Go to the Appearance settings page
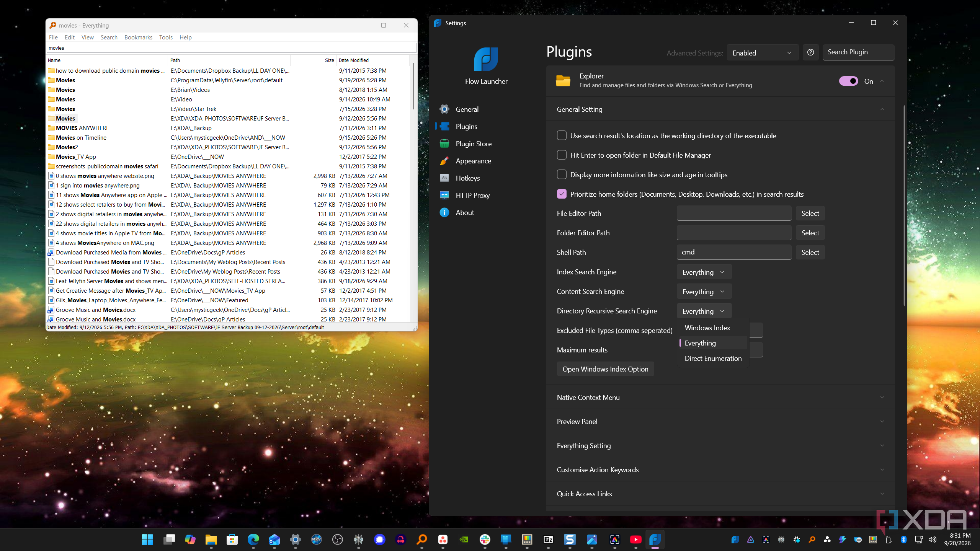Viewport: 980px width, 551px height. pyautogui.click(x=473, y=161)
